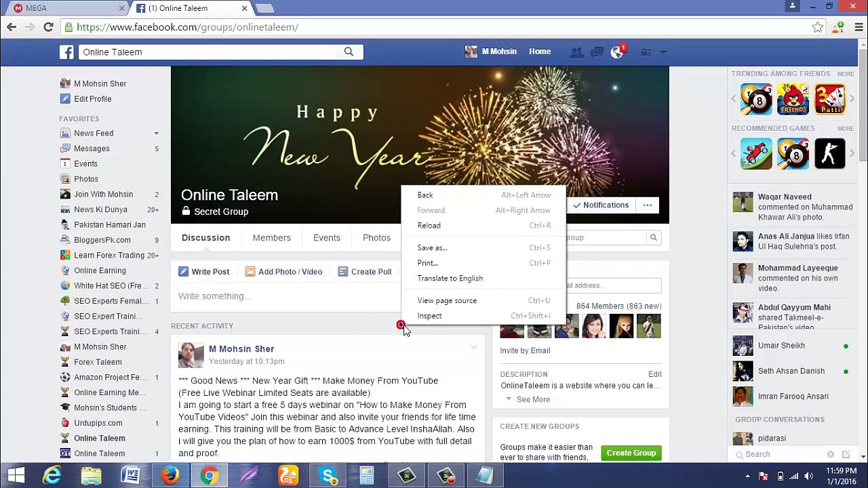Click the Facebook logo icon
868x488 pixels.
tap(66, 52)
